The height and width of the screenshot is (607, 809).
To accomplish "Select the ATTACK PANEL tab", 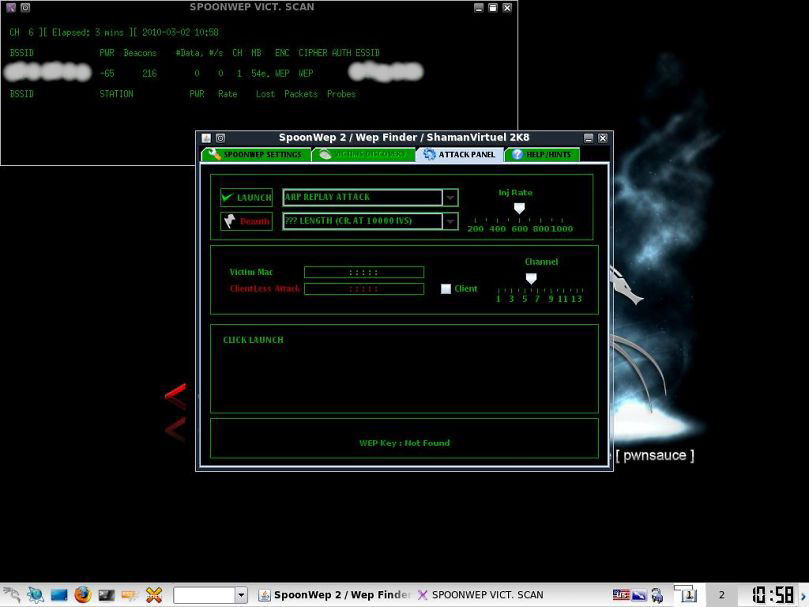I will [460, 154].
